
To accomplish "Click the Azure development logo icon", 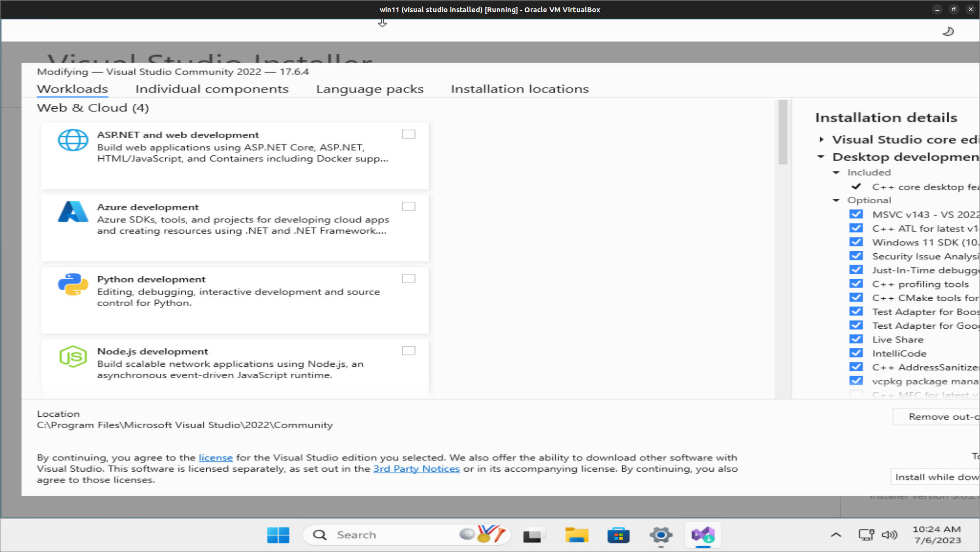I will click(x=73, y=212).
